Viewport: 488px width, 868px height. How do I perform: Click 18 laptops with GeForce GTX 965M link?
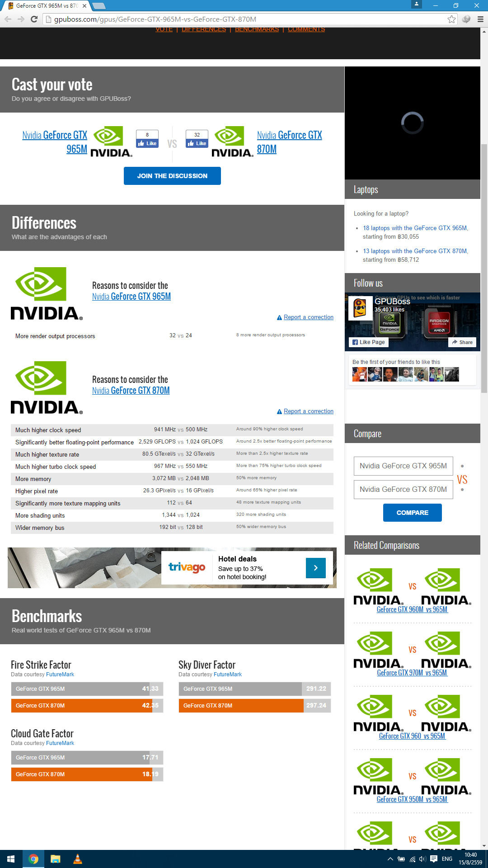click(415, 228)
